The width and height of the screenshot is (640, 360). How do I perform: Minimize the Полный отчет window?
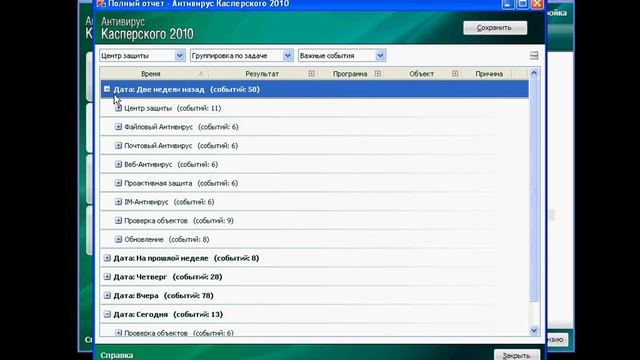tap(508, 4)
